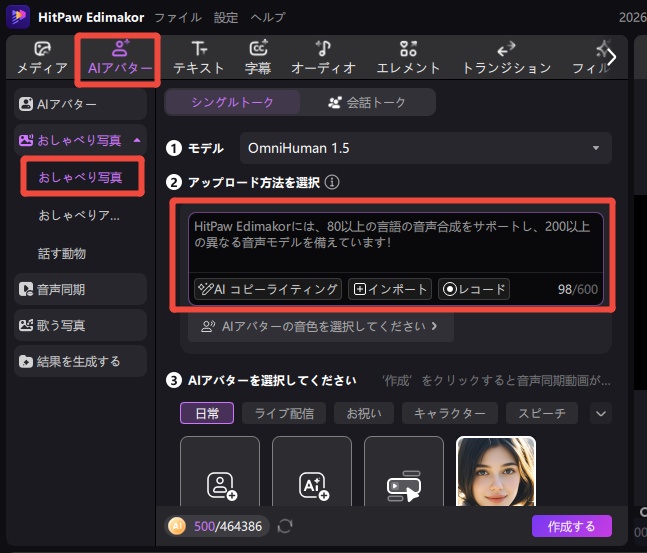Select AIアバター in the sidebar

[x=80, y=104]
